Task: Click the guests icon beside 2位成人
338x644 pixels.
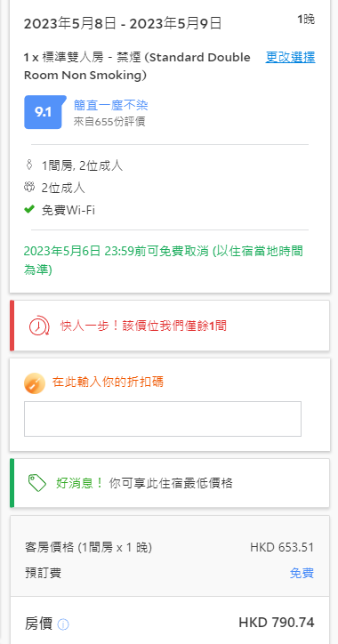Action: [28, 188]
